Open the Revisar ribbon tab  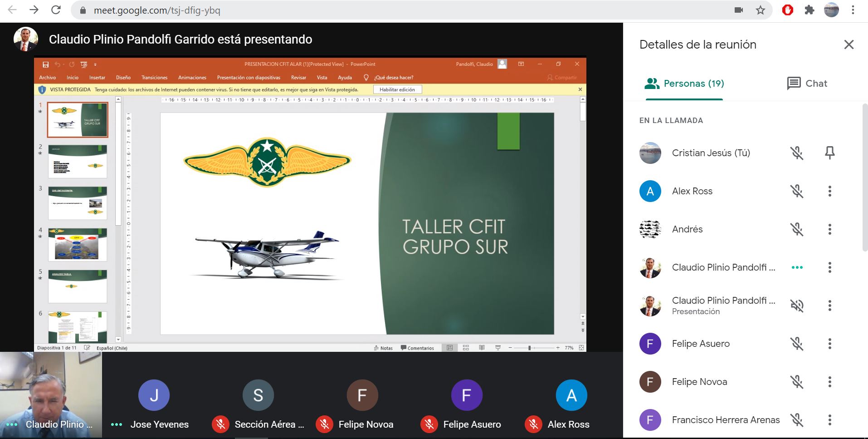pyautogui.click(x=298, y=78)
